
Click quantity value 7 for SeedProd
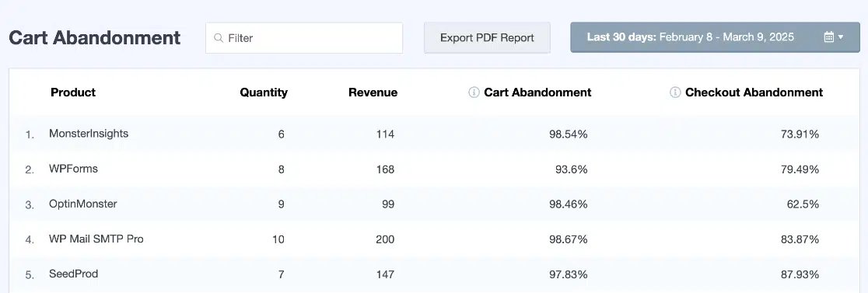[282, 274]
